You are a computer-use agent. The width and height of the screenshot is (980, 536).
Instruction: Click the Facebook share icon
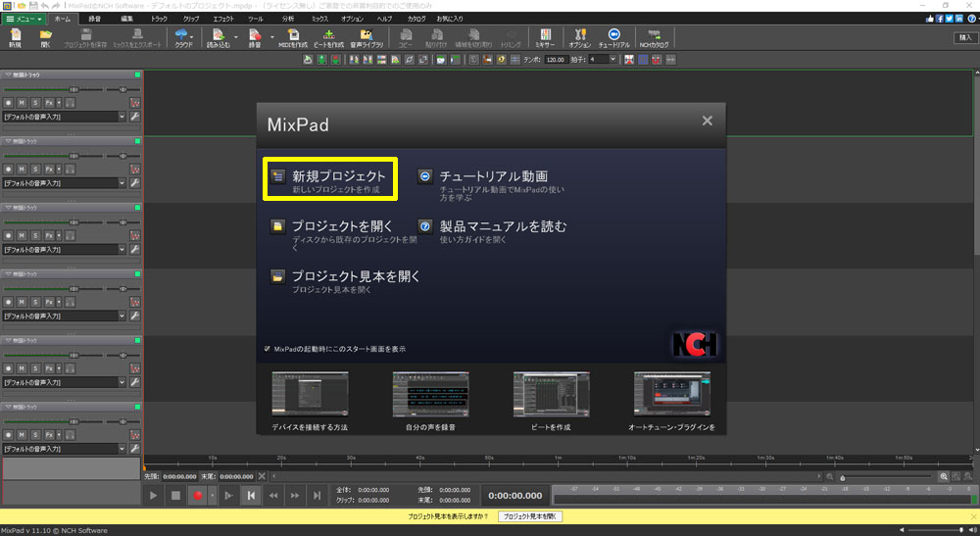940,19
